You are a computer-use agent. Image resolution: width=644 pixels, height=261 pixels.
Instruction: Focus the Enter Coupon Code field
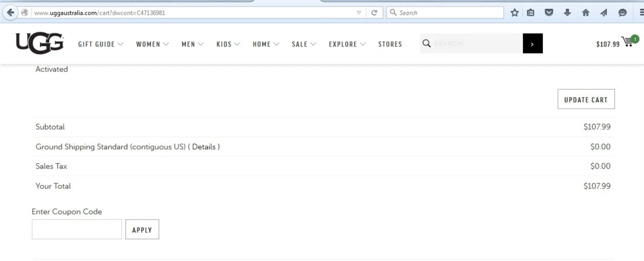tap(77, 229)
